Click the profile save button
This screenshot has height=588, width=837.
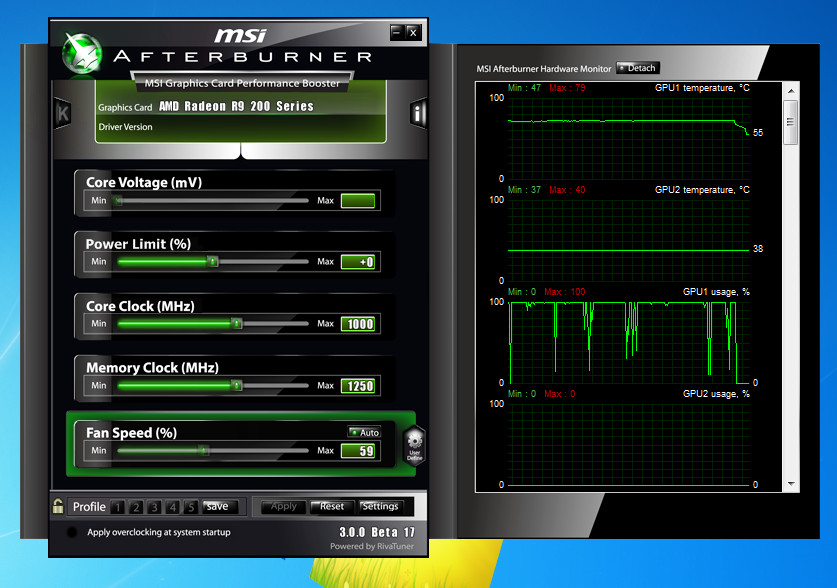point(218,506)
